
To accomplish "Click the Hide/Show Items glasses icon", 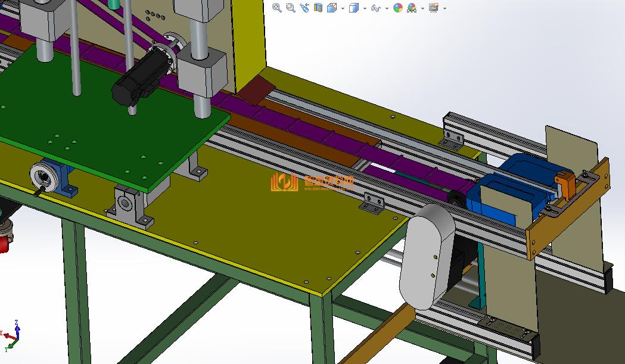I will pos(375,8).
